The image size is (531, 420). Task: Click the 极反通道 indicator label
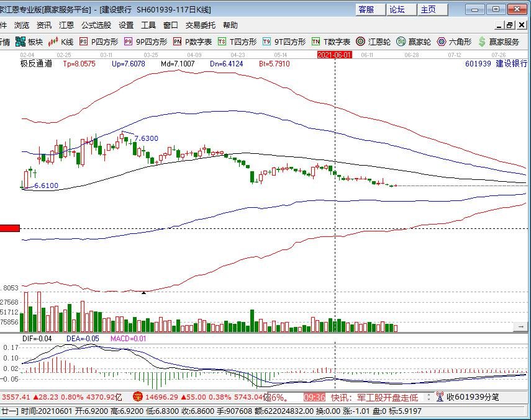[36, 63]
